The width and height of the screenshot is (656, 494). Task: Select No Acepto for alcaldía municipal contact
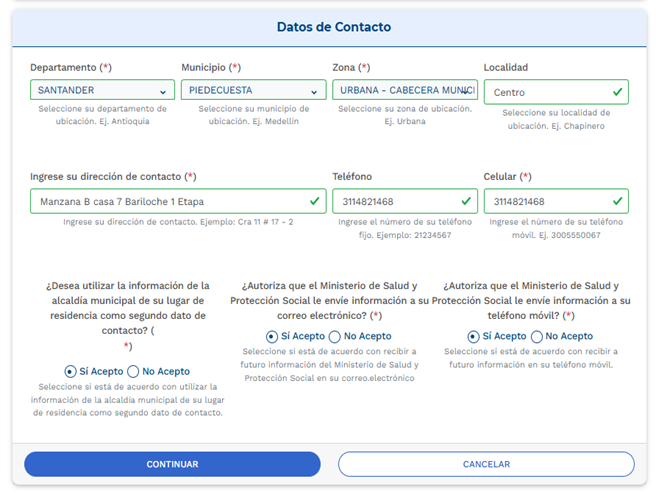[x=133, y=371]
